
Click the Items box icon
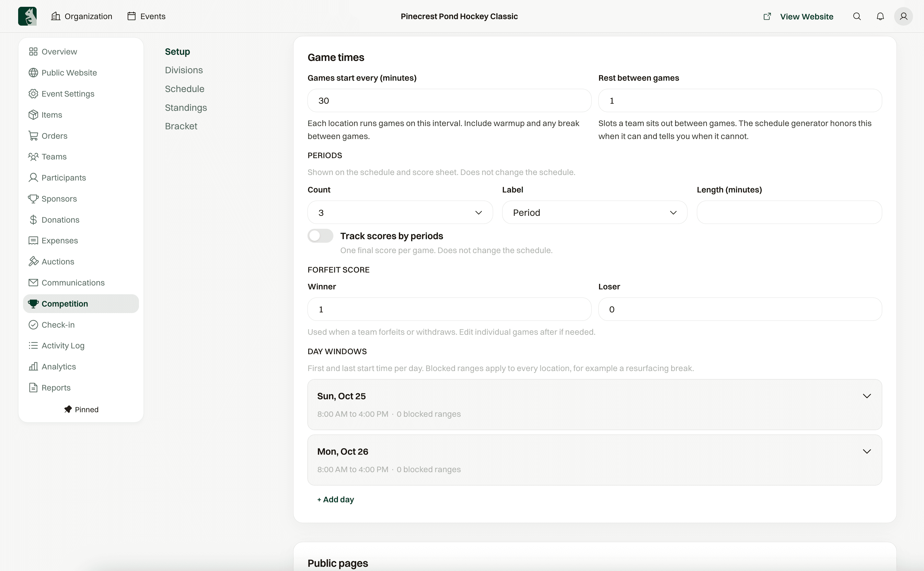pos(33,114)
